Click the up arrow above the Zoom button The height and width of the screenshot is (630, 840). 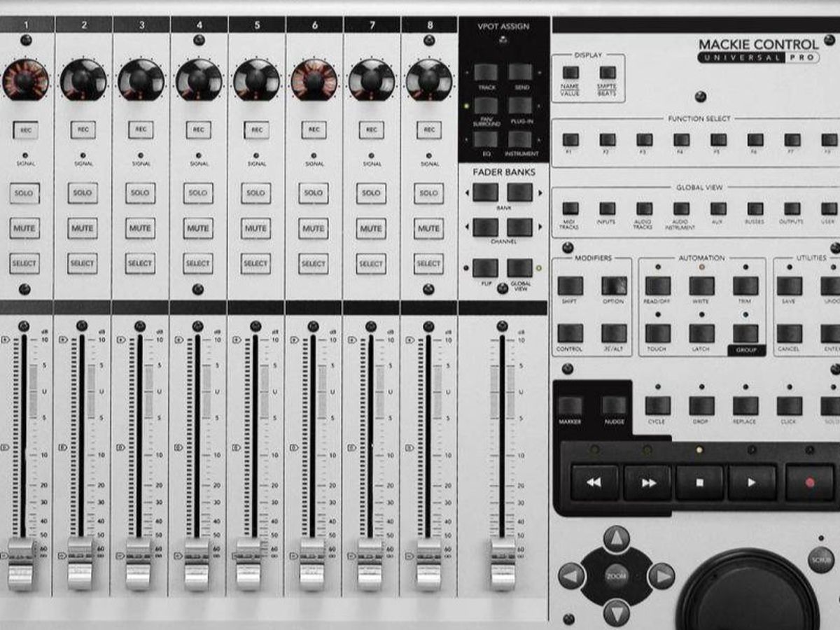coord(617,539)
